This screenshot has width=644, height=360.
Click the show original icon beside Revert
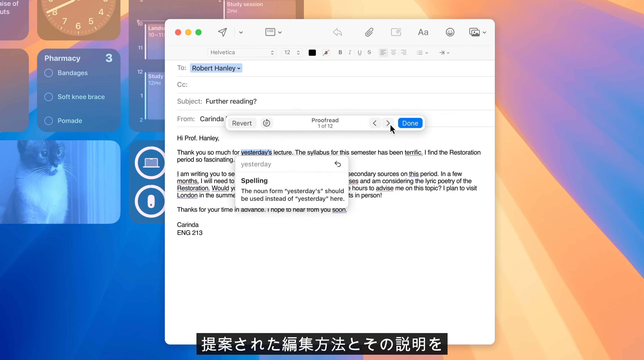point(267,123)
